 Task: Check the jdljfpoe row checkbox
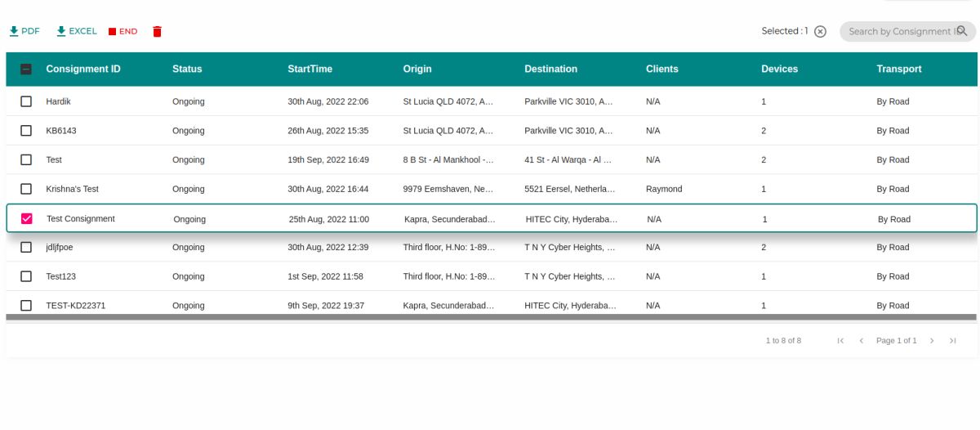tap(26, 247)
